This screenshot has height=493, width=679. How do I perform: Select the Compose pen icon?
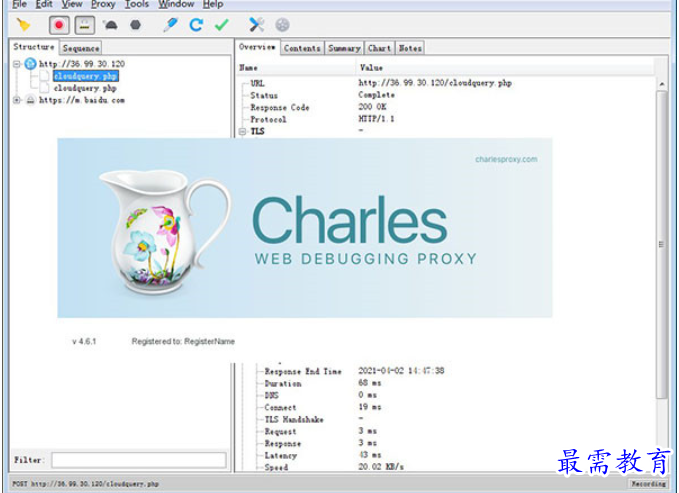pos(170,25)
